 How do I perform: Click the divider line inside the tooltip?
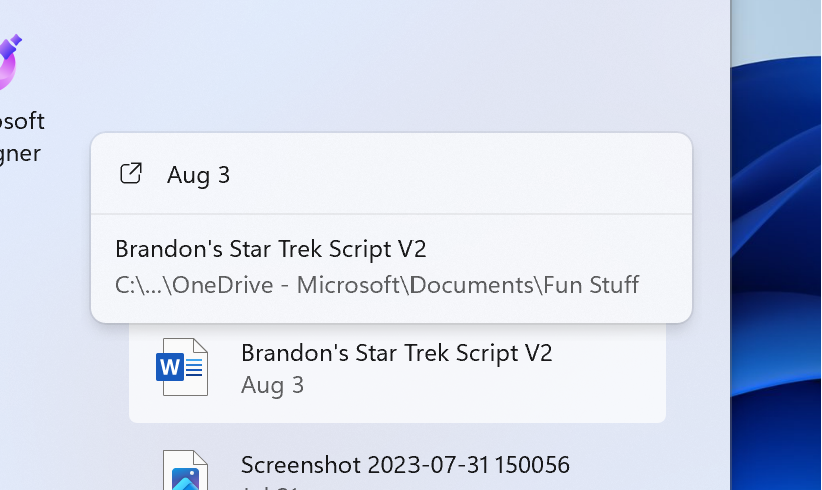pos(391,214)
